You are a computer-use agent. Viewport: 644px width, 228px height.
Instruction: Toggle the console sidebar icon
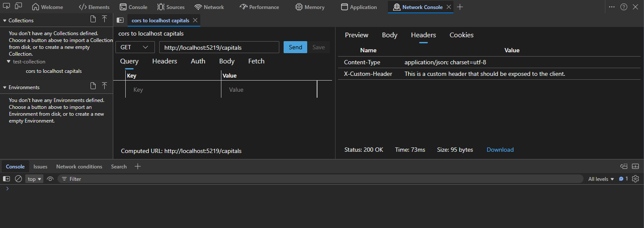(6, 179)
